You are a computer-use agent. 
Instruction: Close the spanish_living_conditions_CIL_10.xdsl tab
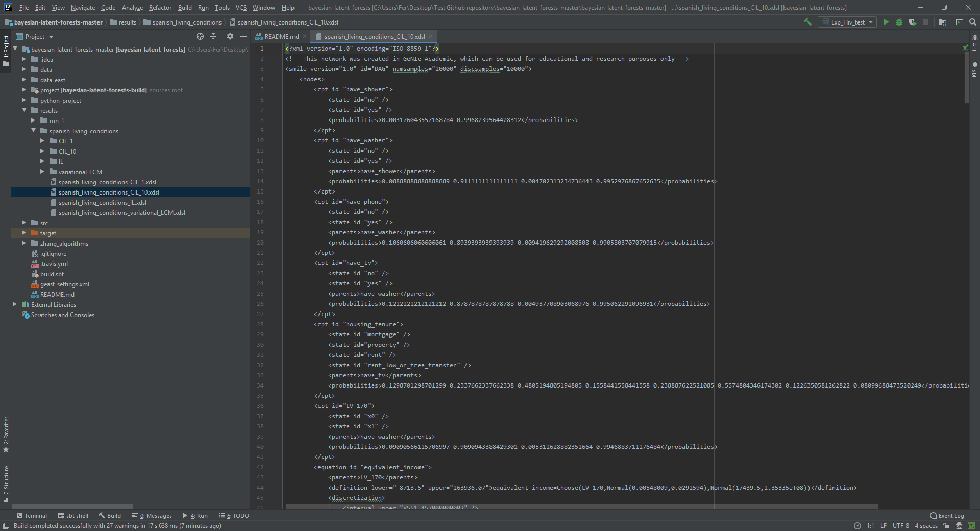[x=431, y=36]
